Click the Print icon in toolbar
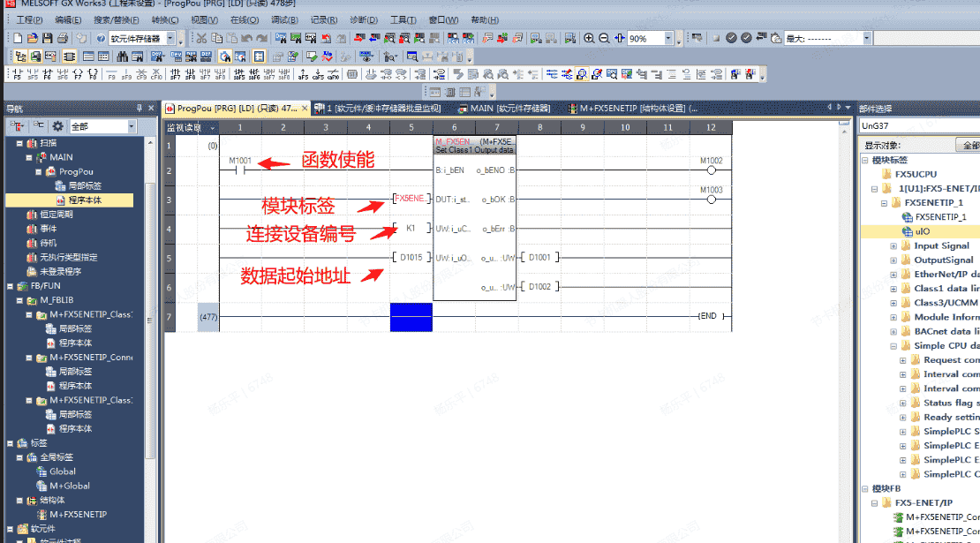The height and width of the screenshot is (543, 980). 63,39
